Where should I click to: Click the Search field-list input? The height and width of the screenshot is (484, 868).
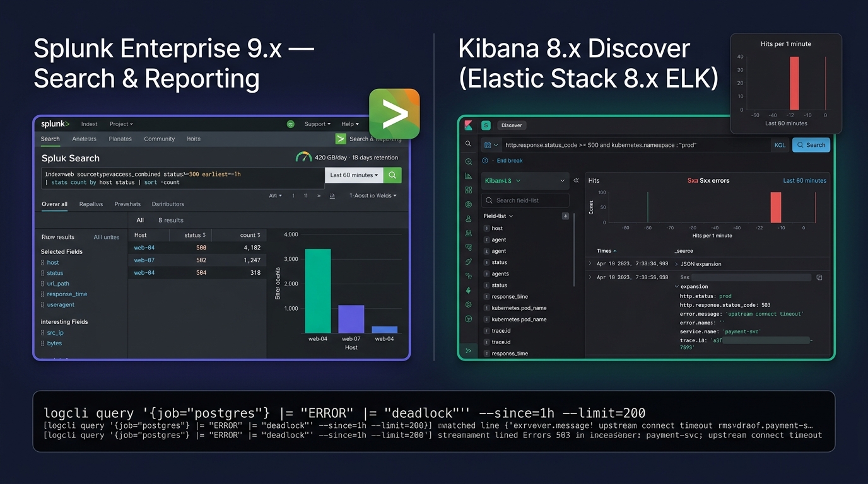[525, 200]
